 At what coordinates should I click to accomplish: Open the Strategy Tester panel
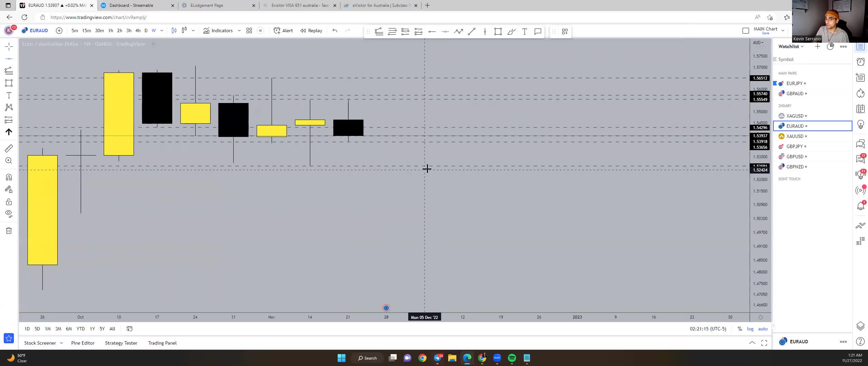point(121,343)
